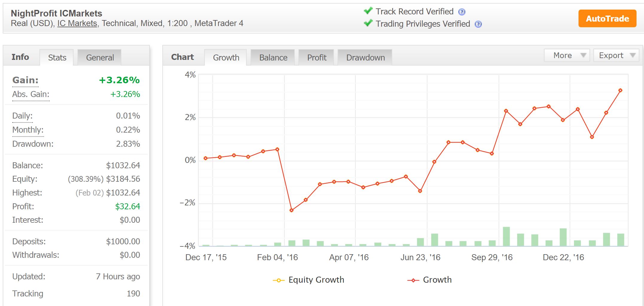Click the Trading Privileges Verified green checkmark

(x=368, y=23)
